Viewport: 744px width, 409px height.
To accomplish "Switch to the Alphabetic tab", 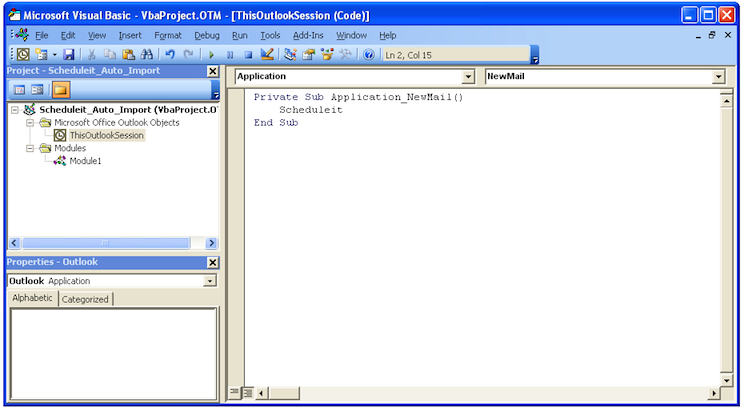I will 32,298.
